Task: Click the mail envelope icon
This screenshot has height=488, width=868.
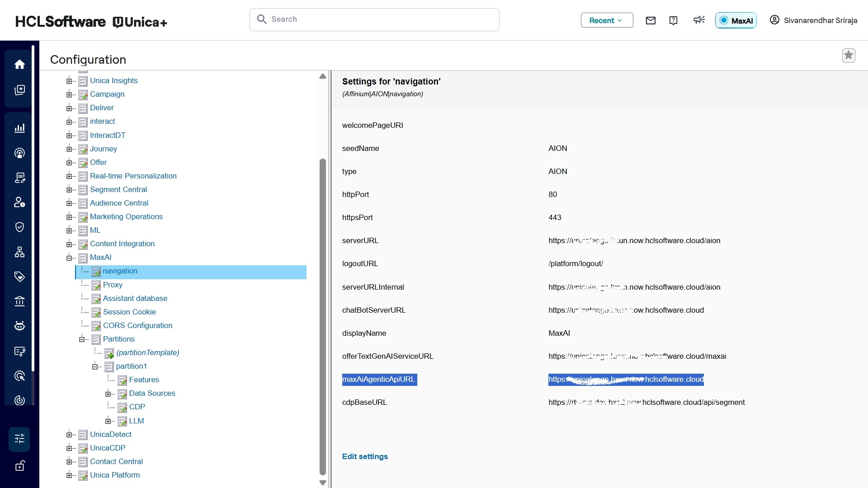Action: tap(651, 20)
